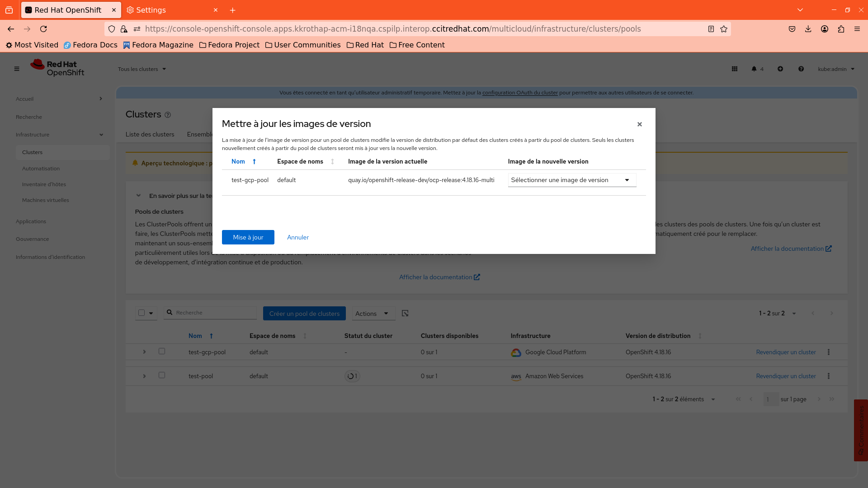Click the plus import icon in masthead
This screenshot has width=868, height=488.
coord(780,69)
